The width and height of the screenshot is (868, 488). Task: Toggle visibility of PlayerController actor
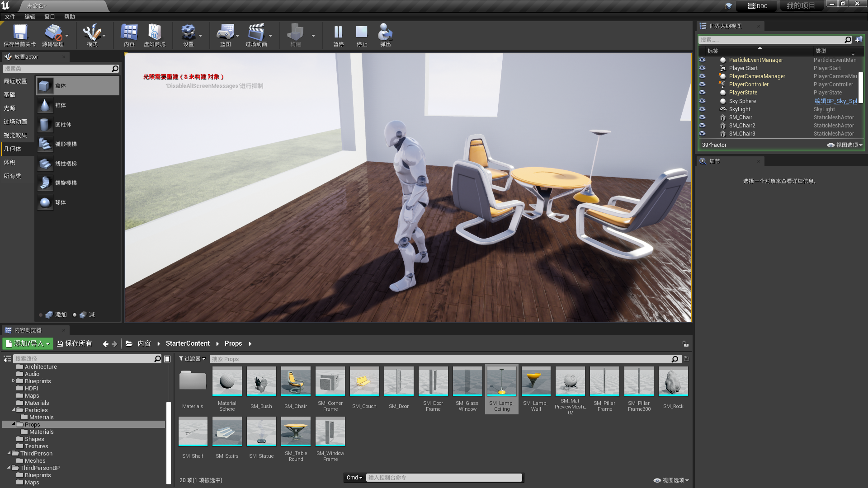pyautogui.click(x=702, y=84)
